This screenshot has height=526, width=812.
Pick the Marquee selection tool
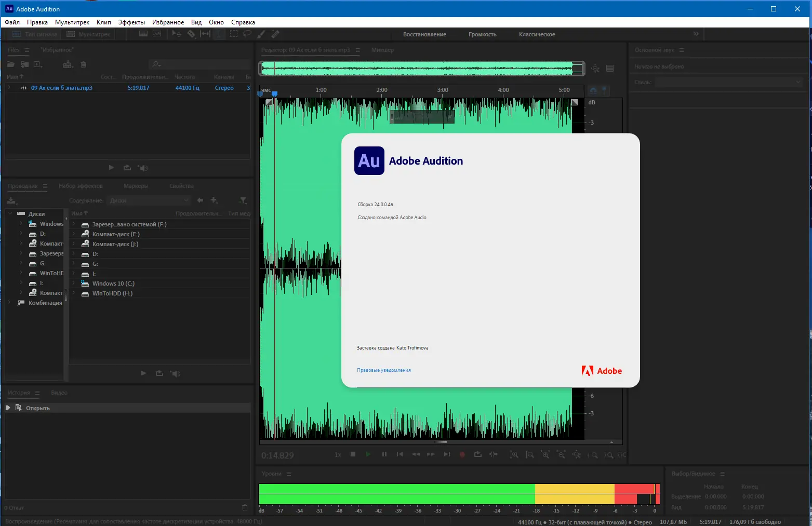click(234, 34)
